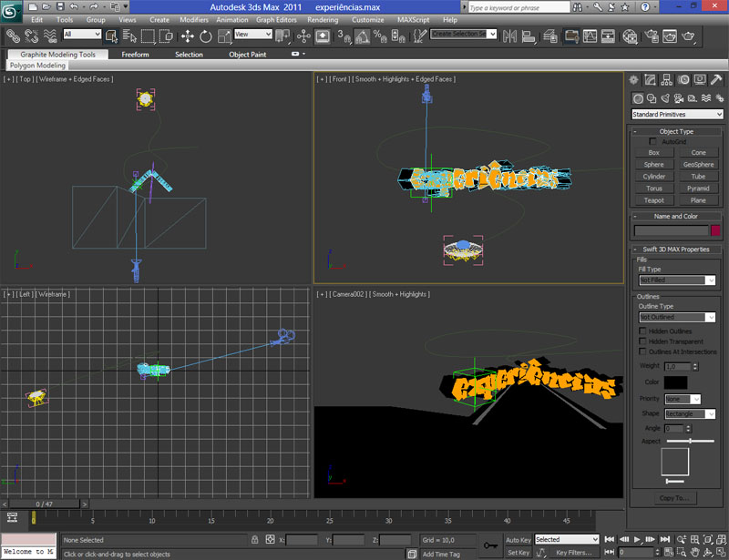
Task: Click the magenta object color swatch
Action: pyautogui.click(x=715, y=231)
